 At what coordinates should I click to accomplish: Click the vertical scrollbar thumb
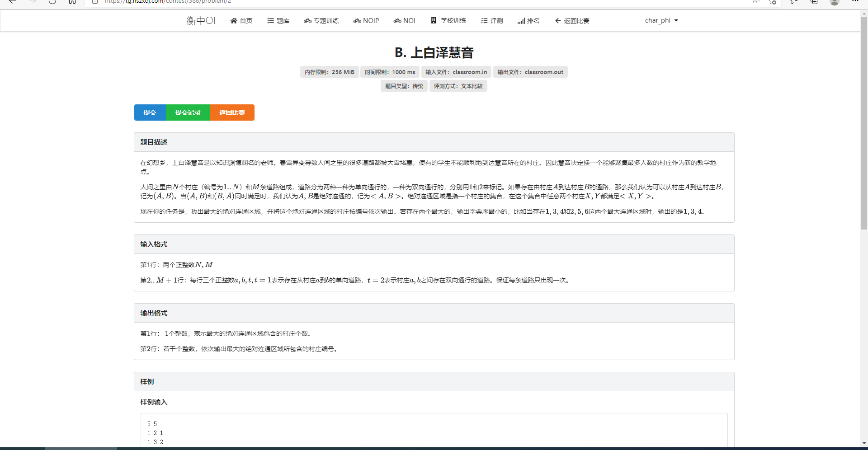[x=864, y=124]
